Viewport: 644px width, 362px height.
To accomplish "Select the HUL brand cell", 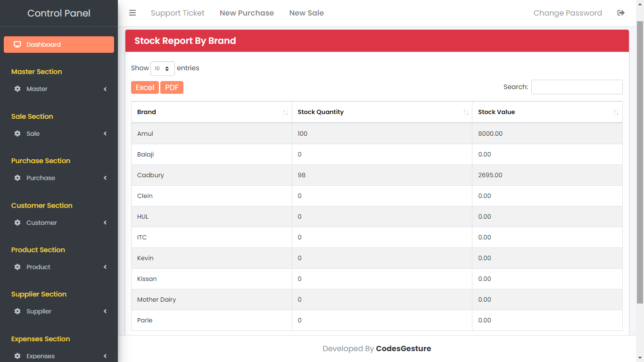I will (212, 216).
